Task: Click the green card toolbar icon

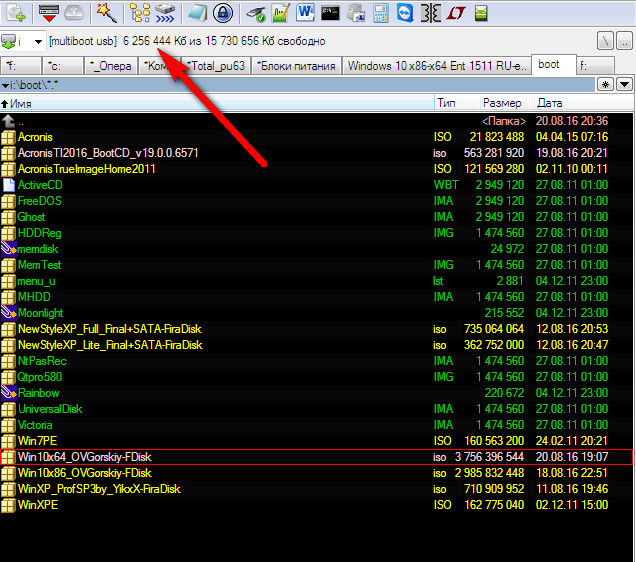Action: 481,13
